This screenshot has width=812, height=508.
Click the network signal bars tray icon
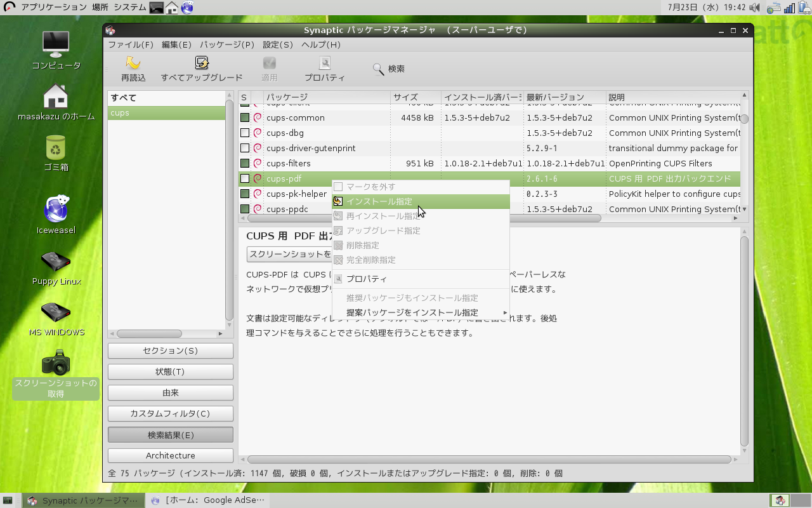click(790, 8)
